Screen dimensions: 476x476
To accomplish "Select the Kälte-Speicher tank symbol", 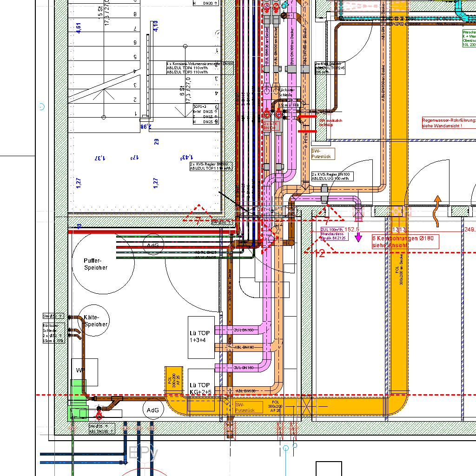I will [93, 321].
